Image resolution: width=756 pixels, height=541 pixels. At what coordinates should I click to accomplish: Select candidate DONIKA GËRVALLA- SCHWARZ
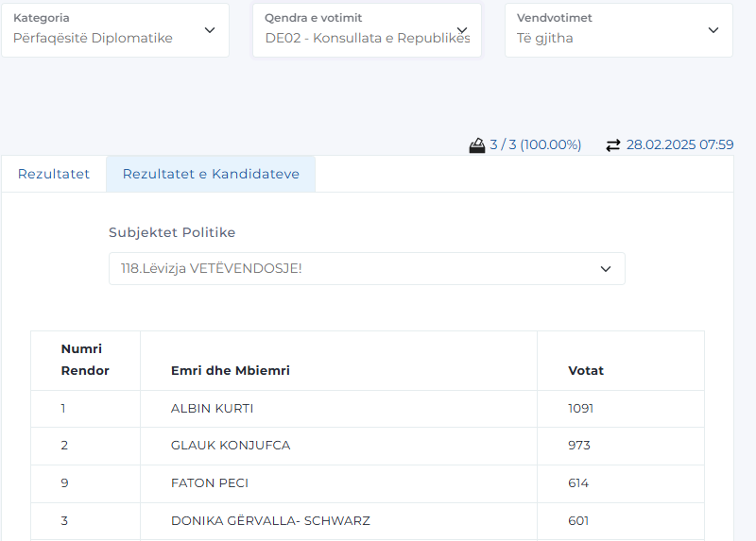click(270, 521)
